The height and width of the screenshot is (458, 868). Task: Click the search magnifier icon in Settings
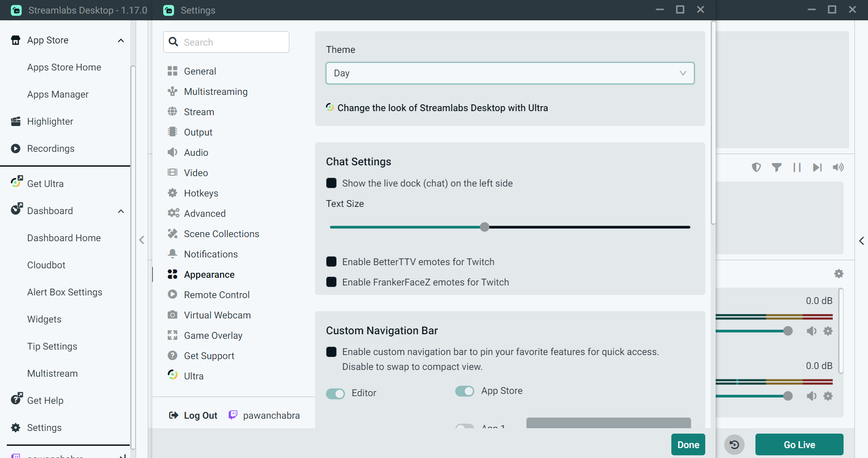(x=173, y=42)
